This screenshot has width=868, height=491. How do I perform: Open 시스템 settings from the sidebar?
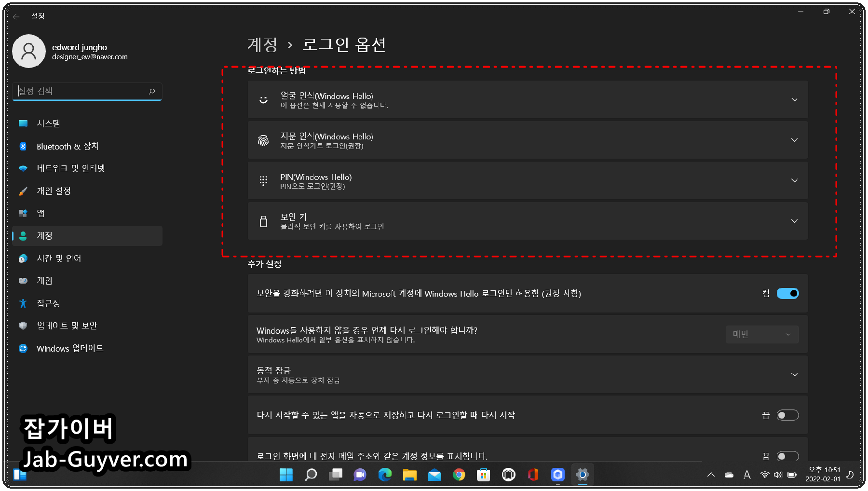[48, 123]
